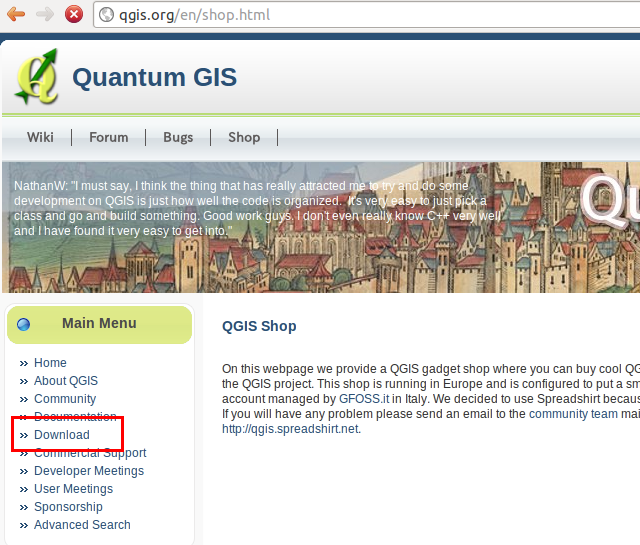Click the blue globe icon beside Main Menu
Image resolution: width=640 pixels, height=545 pixels.
pos(24,324)
